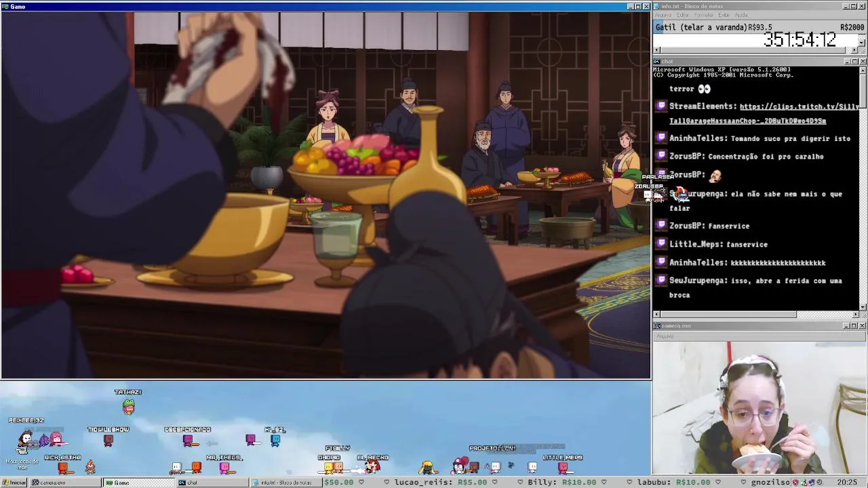Click Twitch badge next to AninhaTelles suco message

(x=662, y=138)
